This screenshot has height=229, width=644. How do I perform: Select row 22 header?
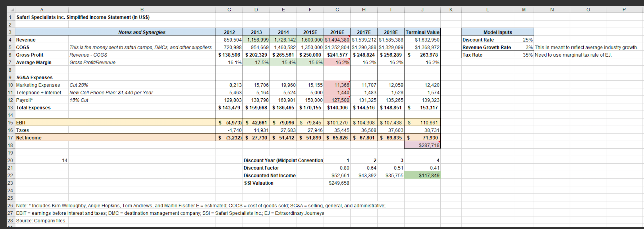tap(11, 175)
